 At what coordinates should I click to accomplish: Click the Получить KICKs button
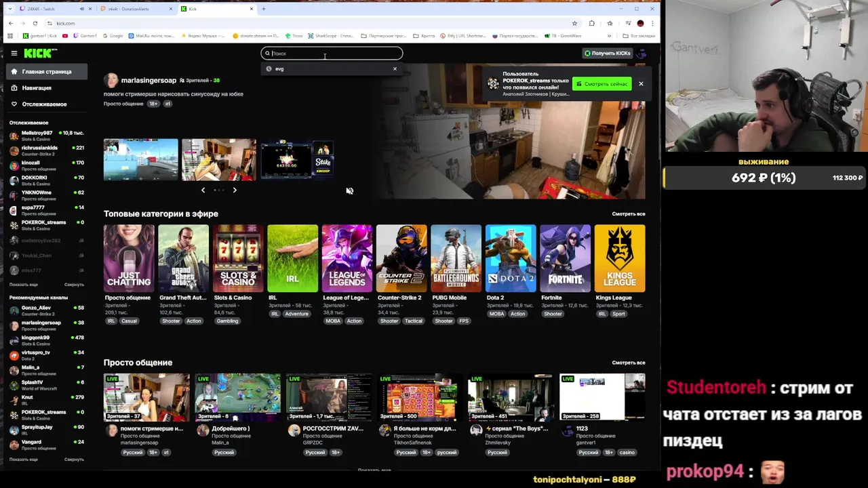[607, 53]
